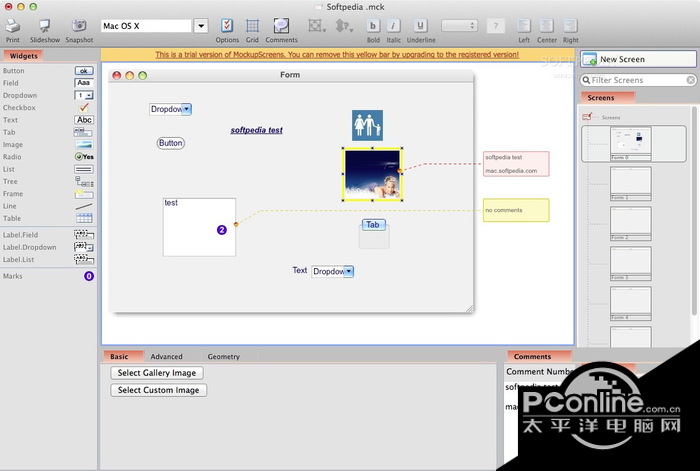Align text Right
The height and width of the screenshot is (471, 700).
tap(570, 26)
